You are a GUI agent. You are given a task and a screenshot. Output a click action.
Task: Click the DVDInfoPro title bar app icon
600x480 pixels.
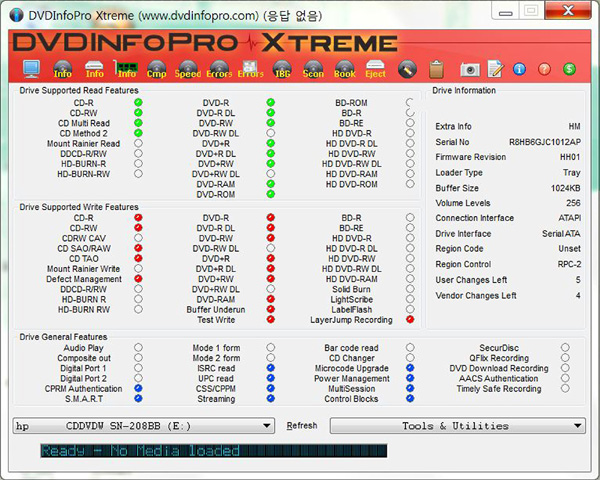tap(16, 15)
